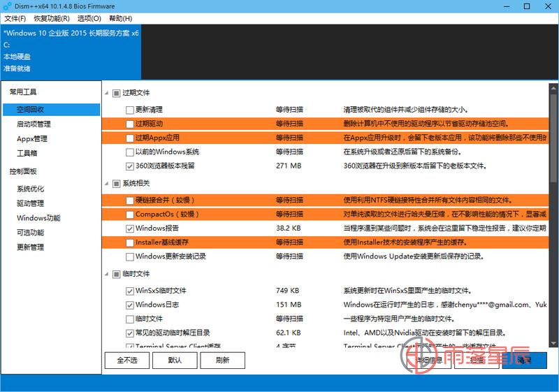Open Appx管理 in the sidebar

tap(32, 138)
